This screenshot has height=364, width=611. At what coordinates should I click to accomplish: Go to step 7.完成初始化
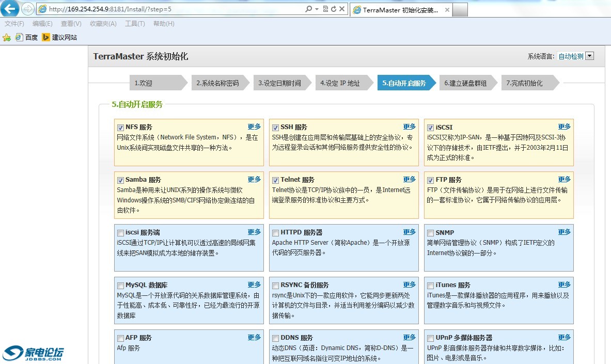530,83
